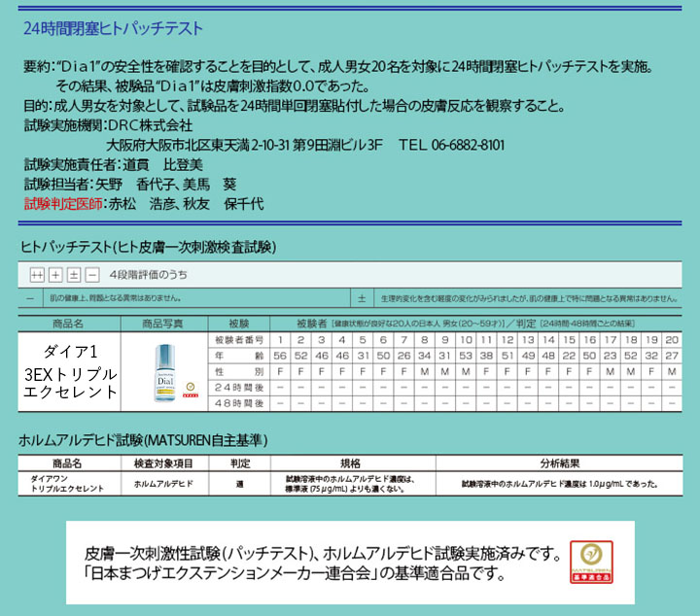Click the line 「日本まつげエクステンションメーカー連合会」の基準適合品です。
Screen dimensions: 700x616
(x=294, y=573)
